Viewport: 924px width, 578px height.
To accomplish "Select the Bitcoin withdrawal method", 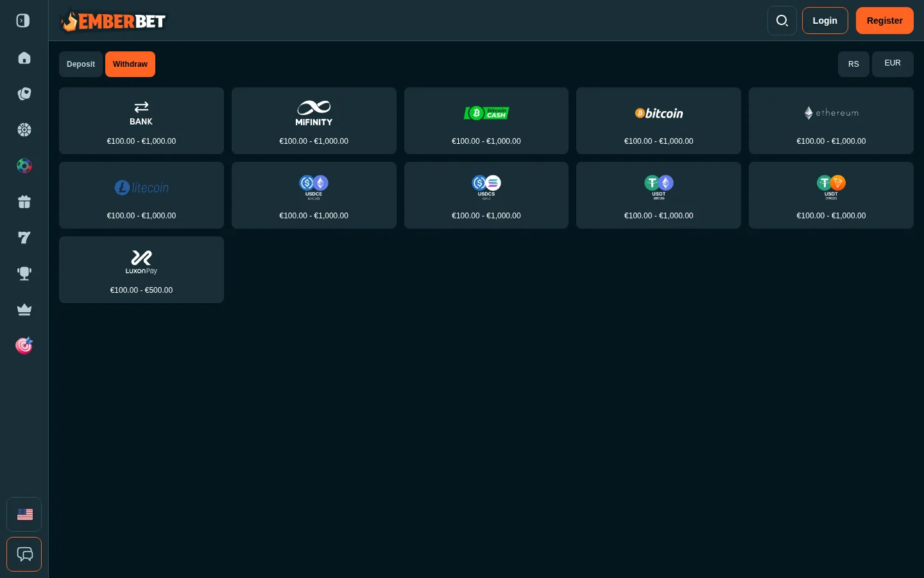I will [x=658, y=121].
